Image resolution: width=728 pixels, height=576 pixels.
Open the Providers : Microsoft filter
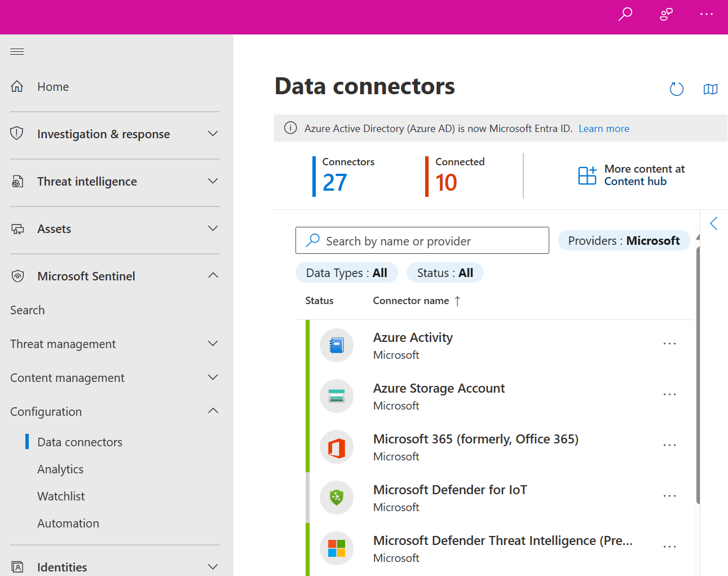(624, 241)
